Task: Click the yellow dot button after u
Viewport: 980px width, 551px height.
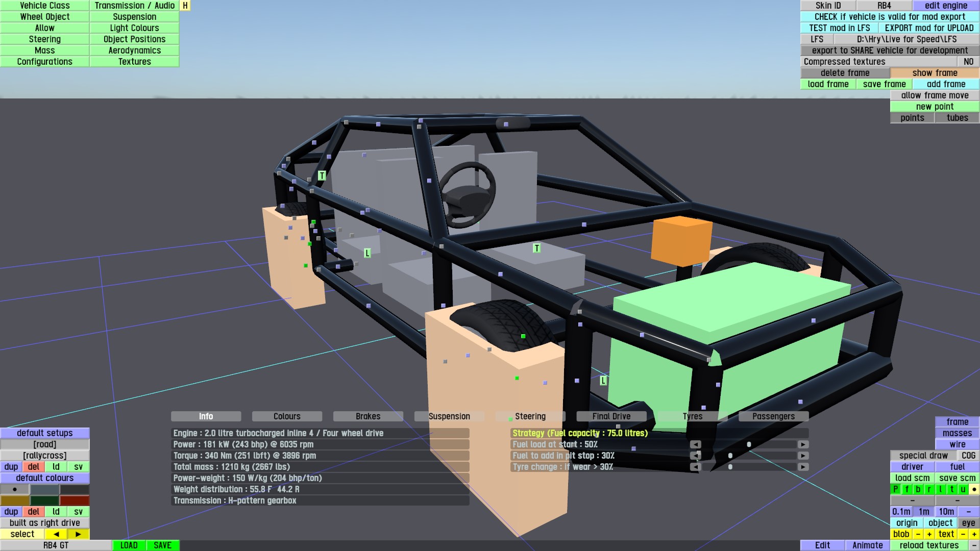Action: pyautogui.click(x=974, y=489)
